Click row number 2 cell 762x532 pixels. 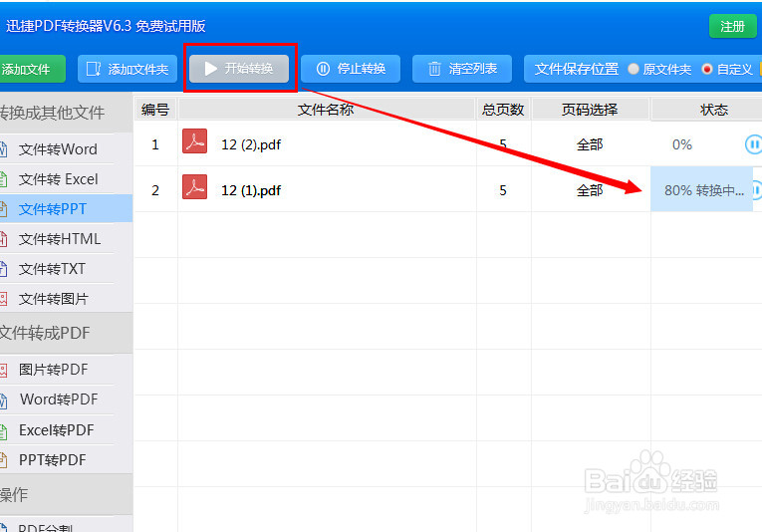coord(155,190)
